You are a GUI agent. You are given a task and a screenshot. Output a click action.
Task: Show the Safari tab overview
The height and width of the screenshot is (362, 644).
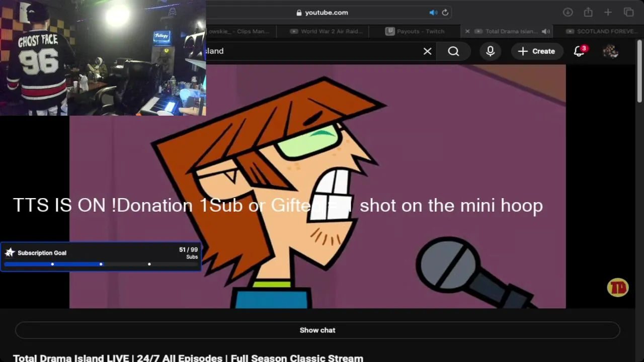pyautogui.click(x=628, y=13)
